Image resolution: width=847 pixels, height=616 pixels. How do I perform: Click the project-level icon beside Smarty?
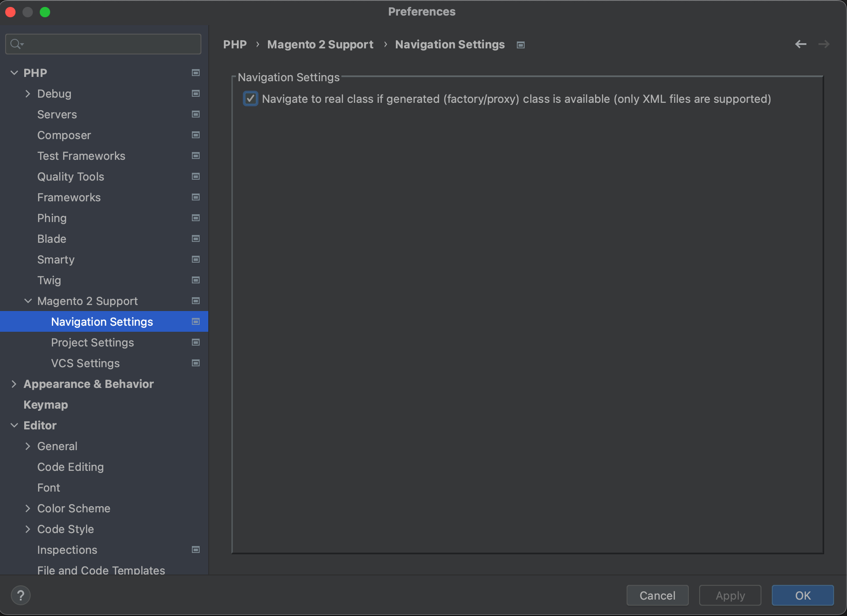(x=196, y=259)
